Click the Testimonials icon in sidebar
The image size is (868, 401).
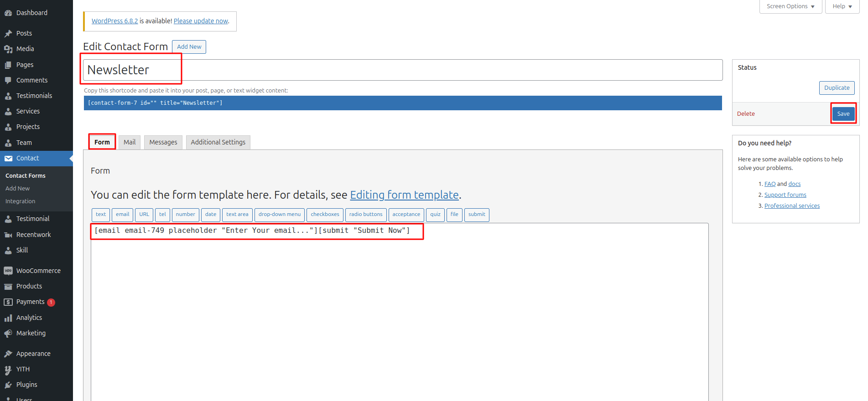tap(8, 96)
